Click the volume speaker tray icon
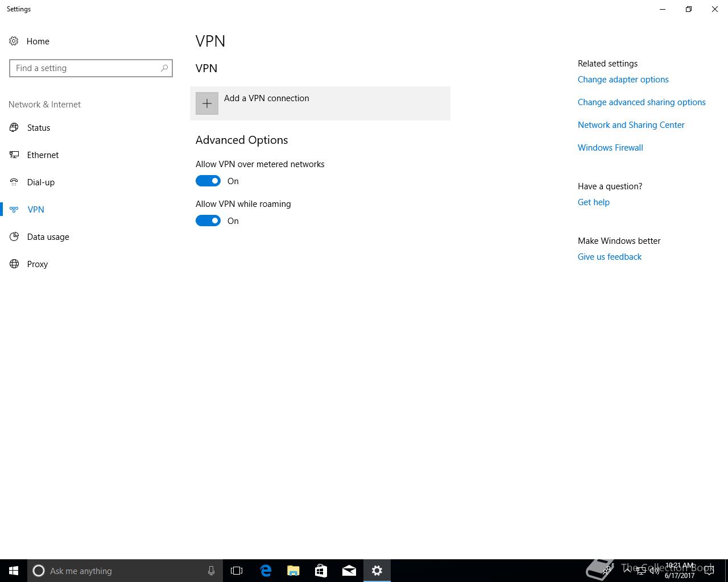Viewport: 728px width, 582px height. 654,571
